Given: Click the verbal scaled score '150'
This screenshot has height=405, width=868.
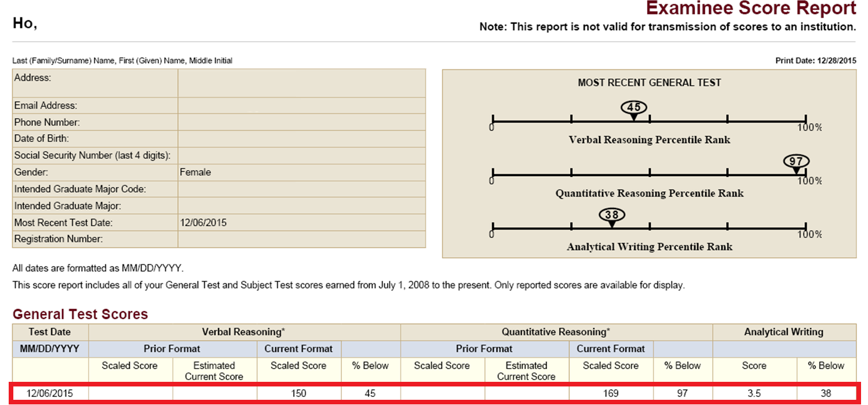Looking at the screenshot, I should [x=298, y=393].
